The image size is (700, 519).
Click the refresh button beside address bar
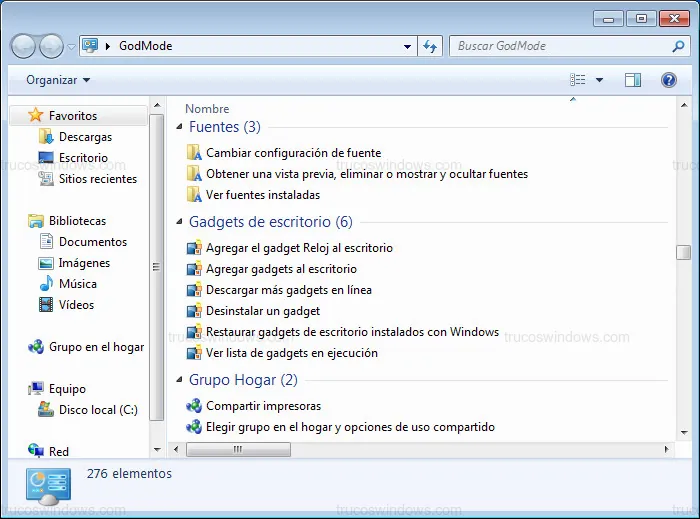431,46
